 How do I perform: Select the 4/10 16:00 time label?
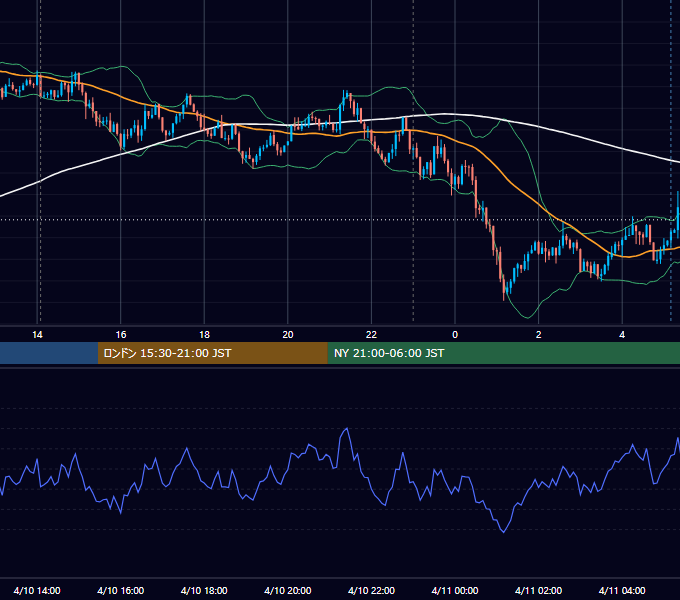click(x=121, y=590)
